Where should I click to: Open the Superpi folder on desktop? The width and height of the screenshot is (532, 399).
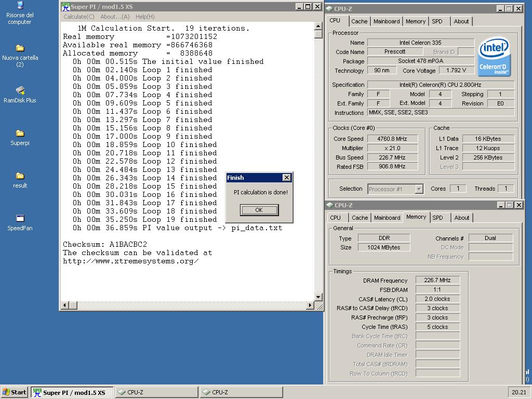click(x=20, y=137)
